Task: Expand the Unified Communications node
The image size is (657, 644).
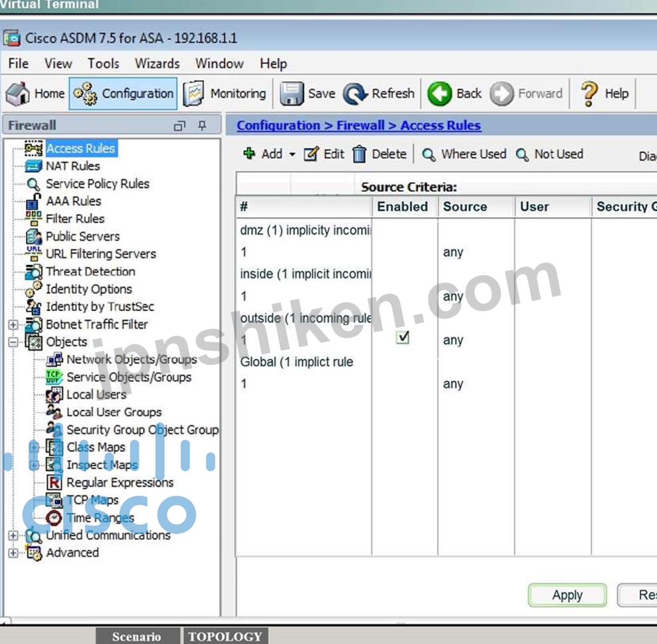Action: coord(13,536)
